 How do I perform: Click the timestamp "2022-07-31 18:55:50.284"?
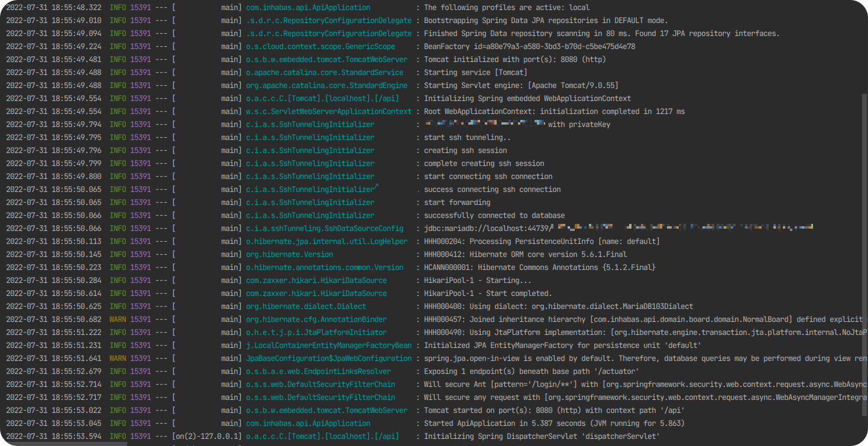[53, 281]
